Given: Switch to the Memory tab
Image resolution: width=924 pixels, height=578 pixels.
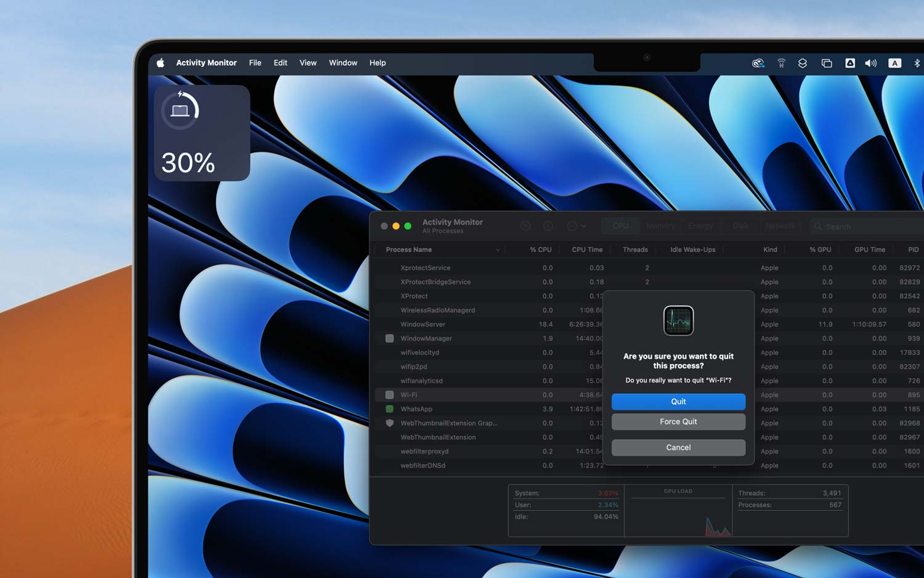Looking at the screenshot, I should (x=660, y=226).
